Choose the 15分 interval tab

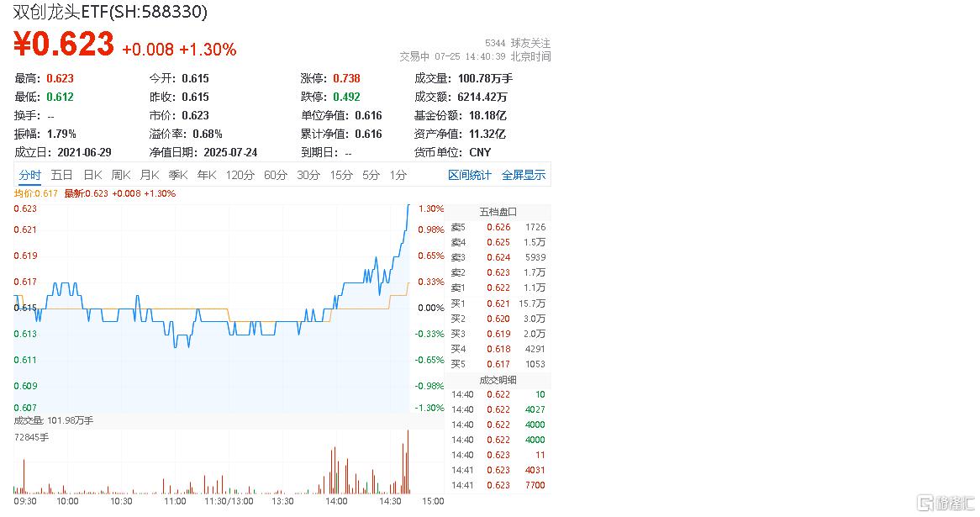(341, 175)
